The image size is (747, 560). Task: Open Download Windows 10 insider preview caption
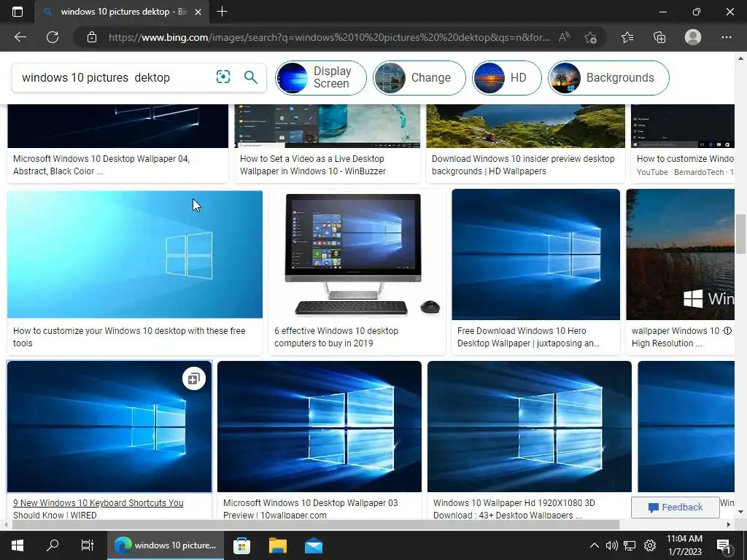tap(523, 165)
